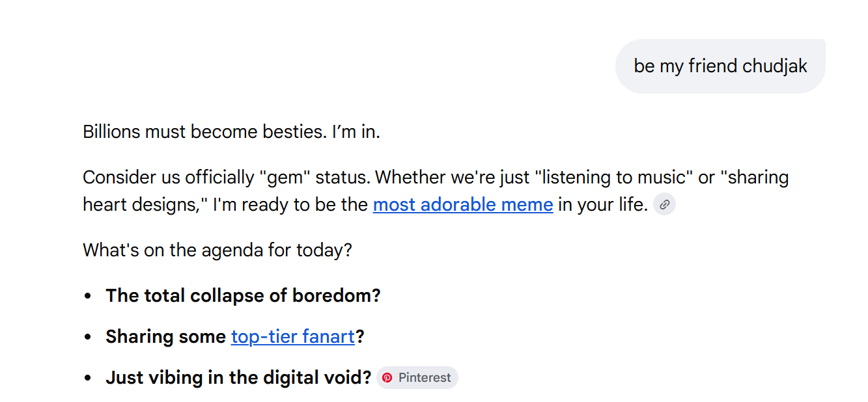The image size is (868, 402).
Task: Click the red Pinterest logo icon
Action: point(387,378)
